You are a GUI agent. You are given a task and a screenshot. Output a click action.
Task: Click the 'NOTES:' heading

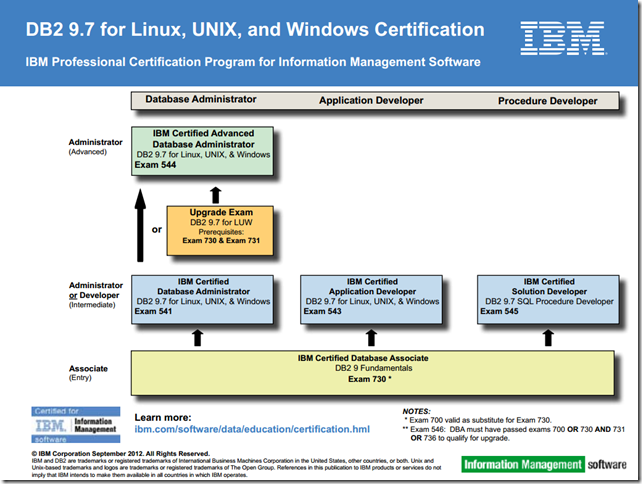coord(416,411)
